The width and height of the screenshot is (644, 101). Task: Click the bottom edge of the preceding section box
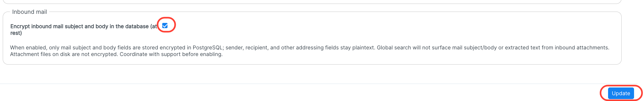click(x=312, y=4)
